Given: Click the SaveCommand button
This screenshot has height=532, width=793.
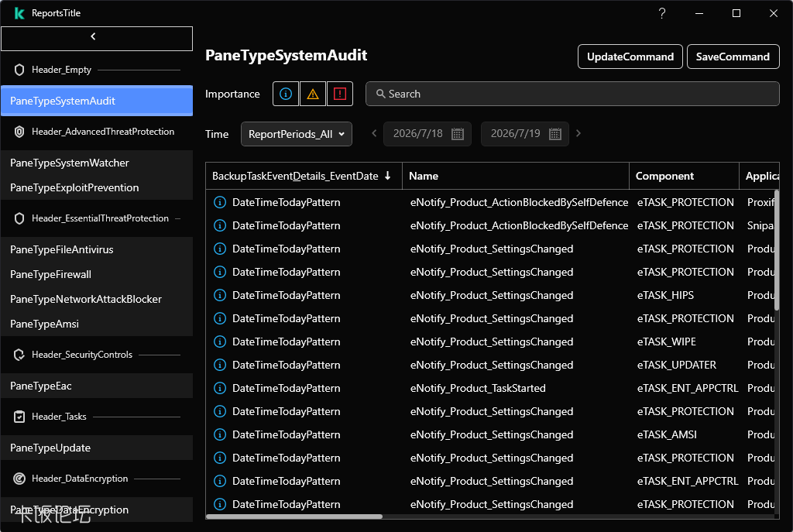Looking at the screenshot, I should (733, 57).
